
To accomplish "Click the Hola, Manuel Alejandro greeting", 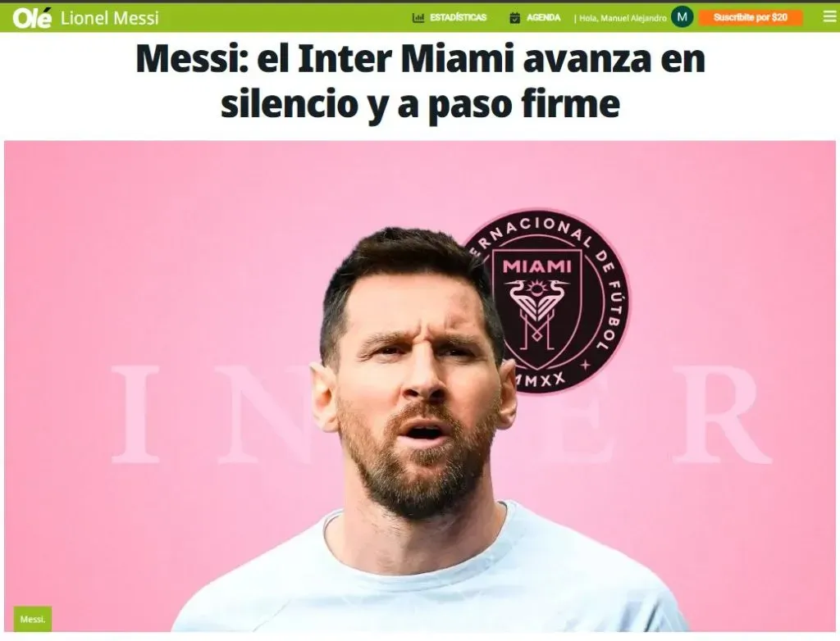I will (x=622, y=18).
